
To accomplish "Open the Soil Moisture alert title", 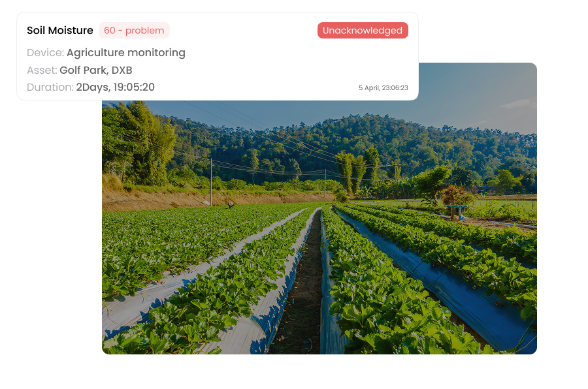I will click(60, 31).
